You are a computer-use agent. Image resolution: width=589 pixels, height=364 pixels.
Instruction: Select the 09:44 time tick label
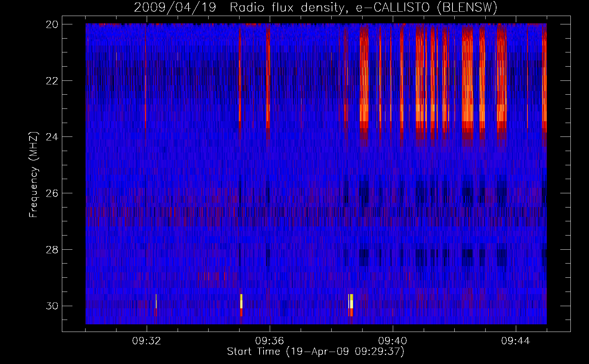pyautogui.click(x=516, y=341)
